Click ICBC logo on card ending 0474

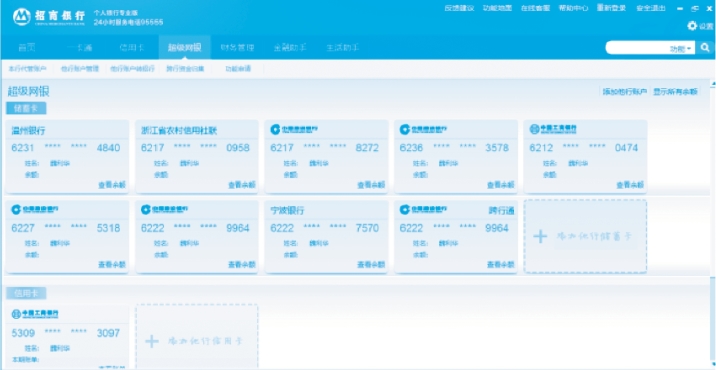pyautogui.click(x=553, y=129)
